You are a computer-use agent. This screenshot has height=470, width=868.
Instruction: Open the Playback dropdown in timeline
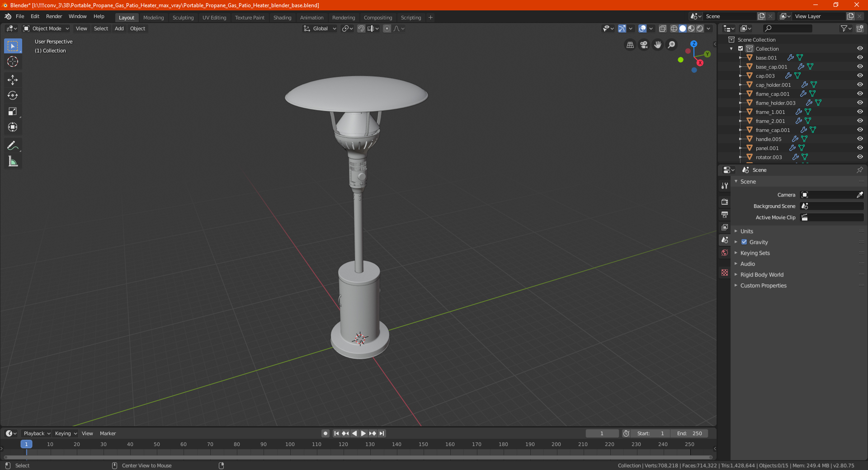pyautogui.click(x=37, y=433)
